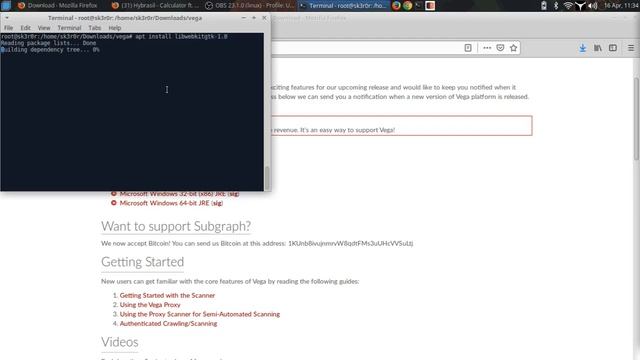Open Getting Started with the Scanner guide
The height and width of the screenshot is (360, 640).
pos(167,295)
